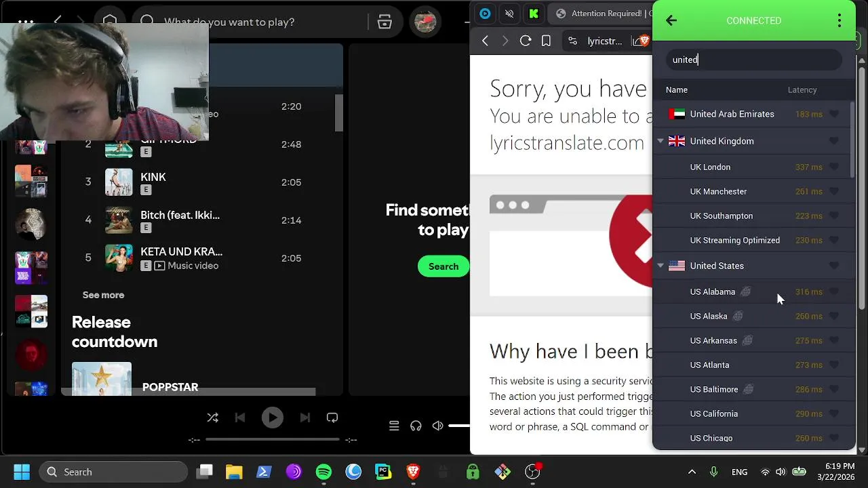The image size is (868, 488).
Task: Click the geo-located icon beside US Arkansas
Action: [747, 340]
